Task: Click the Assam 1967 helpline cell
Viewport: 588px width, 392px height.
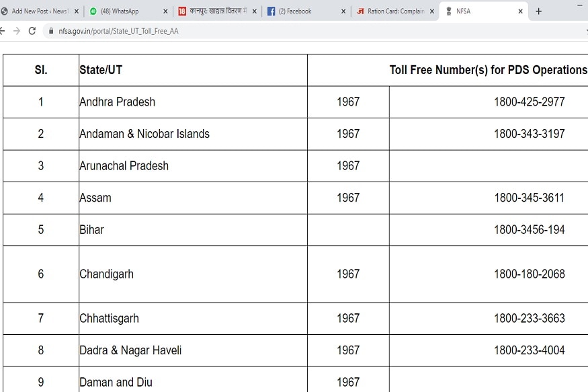Action: coord(348,198)
